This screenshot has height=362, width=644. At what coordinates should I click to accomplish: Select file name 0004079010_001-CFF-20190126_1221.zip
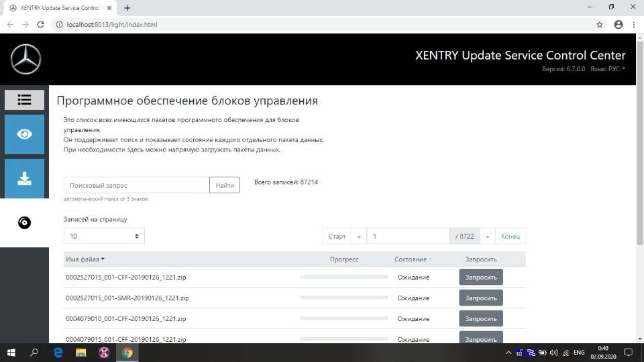(125, 318)
